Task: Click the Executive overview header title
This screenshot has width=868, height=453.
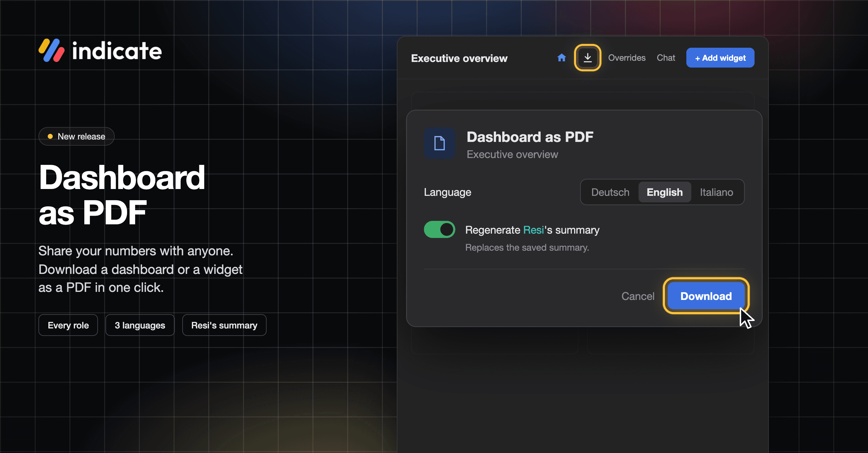Action: pos(459,58)
